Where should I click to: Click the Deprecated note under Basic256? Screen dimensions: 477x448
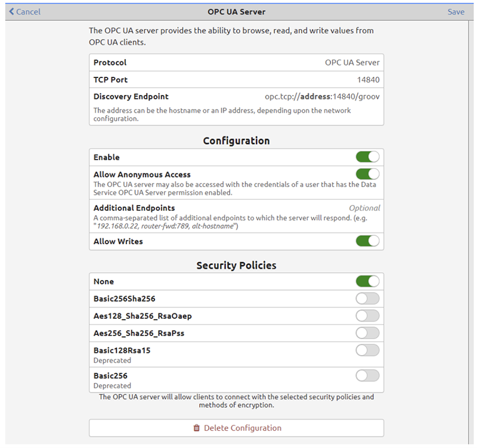tap(112, 385)
